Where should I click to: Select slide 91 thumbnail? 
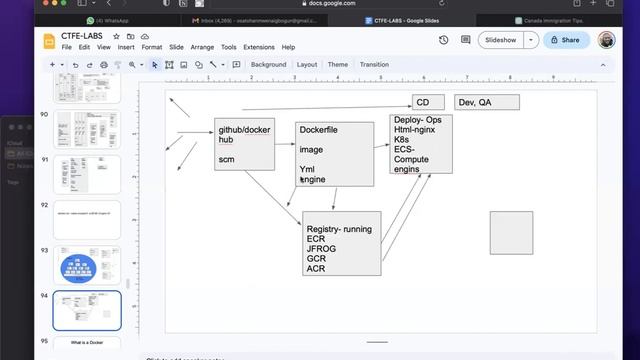[87, 175]
